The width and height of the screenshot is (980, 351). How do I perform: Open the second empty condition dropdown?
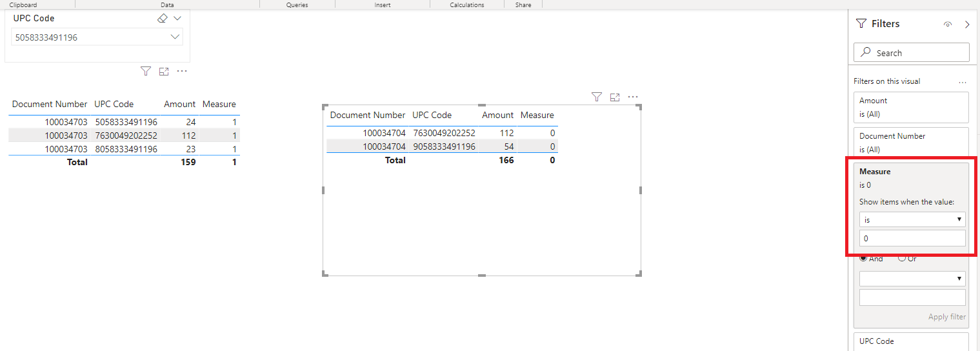(x=912, y=279)
